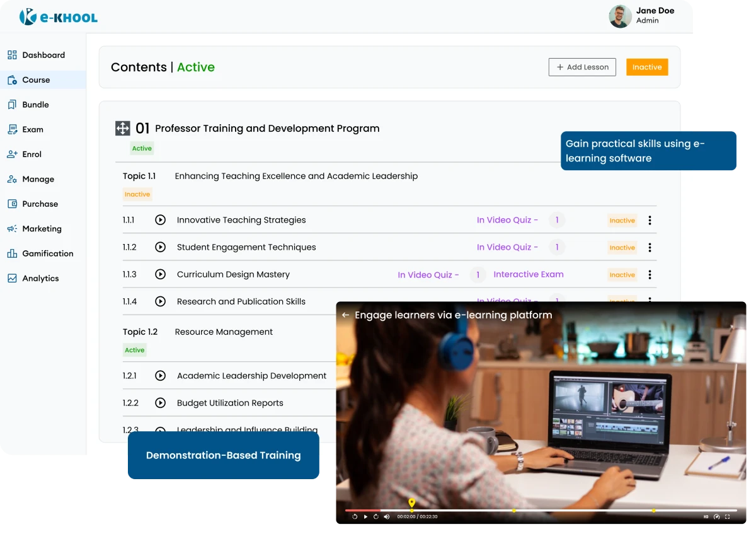Select Course from the sidebar menu
The width and height of the screenshot is (756, 534).
point(37,79)
